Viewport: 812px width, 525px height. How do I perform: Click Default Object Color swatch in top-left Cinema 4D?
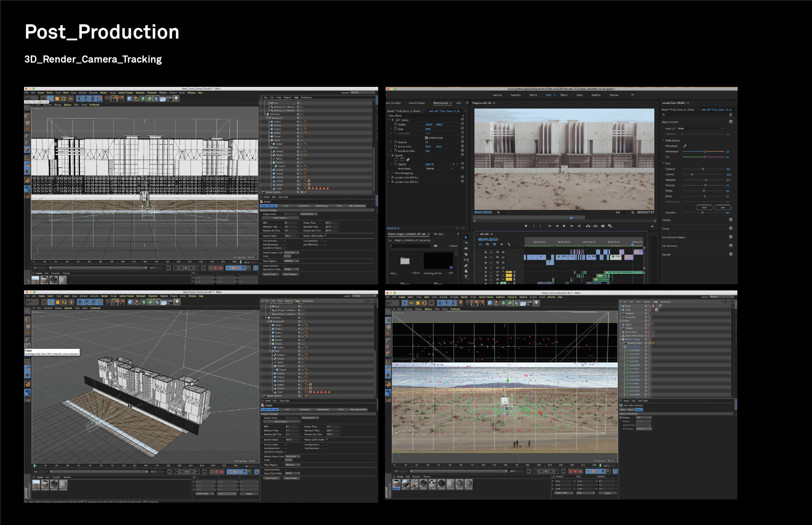click(x=287, y=256)
